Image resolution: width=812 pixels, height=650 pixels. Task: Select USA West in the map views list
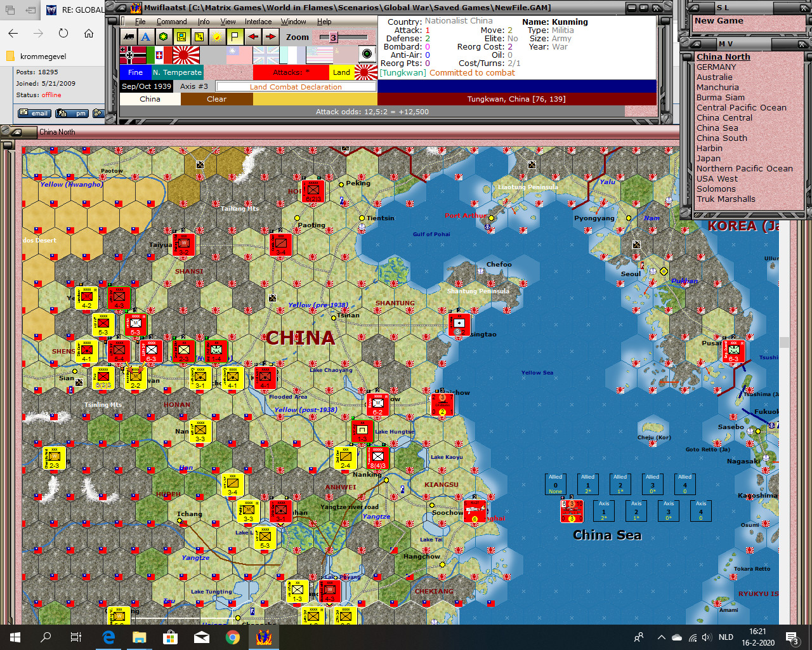tap(717, 179)
